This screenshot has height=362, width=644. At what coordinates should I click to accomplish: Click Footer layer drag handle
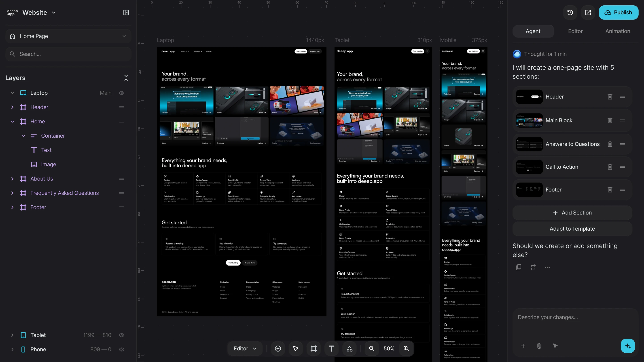coord(121,207)
